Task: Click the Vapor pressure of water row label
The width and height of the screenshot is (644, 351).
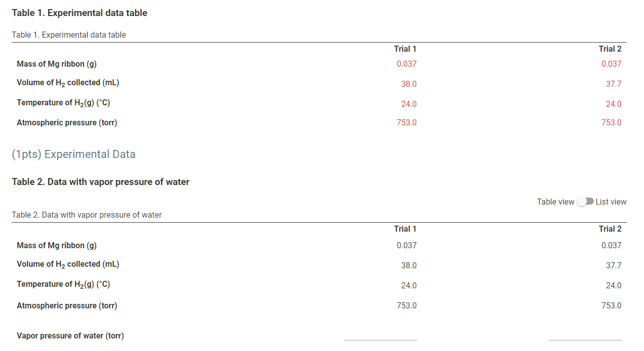Action: pyautogui.click(x=70, y=335)
